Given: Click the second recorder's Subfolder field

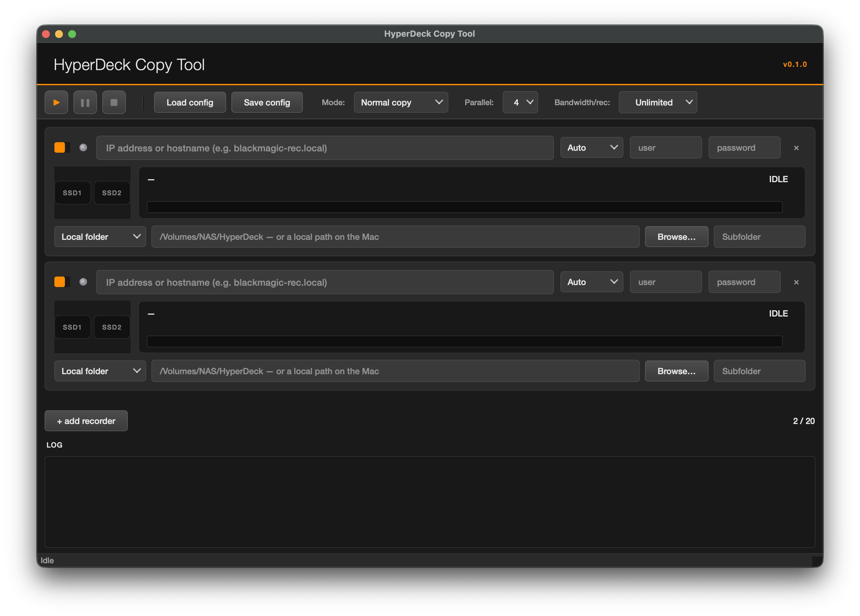Looking at the screenshot, I should click(759, 371).
